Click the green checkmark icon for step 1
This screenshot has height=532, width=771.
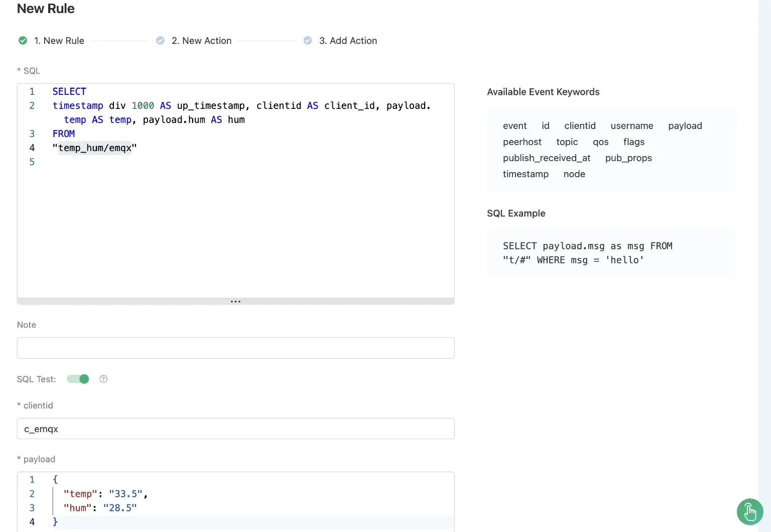click(x=23, y=41)
